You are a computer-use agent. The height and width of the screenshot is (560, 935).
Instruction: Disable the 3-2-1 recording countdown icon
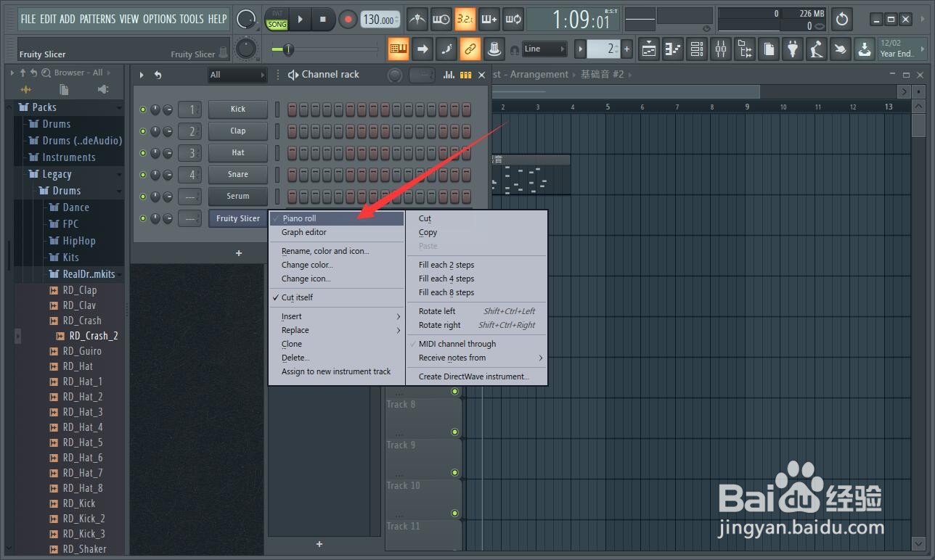pyautogui.click(x=465, y=20)
